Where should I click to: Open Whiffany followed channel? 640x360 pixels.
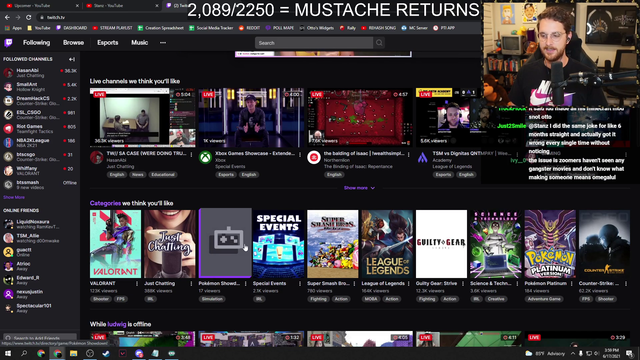[x=40, y=171]
